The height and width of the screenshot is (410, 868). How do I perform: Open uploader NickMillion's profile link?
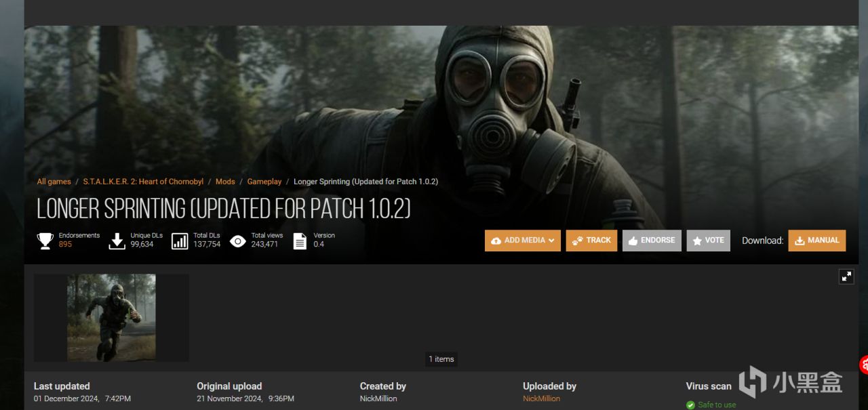pyautogui.click(x=541, y=398)
